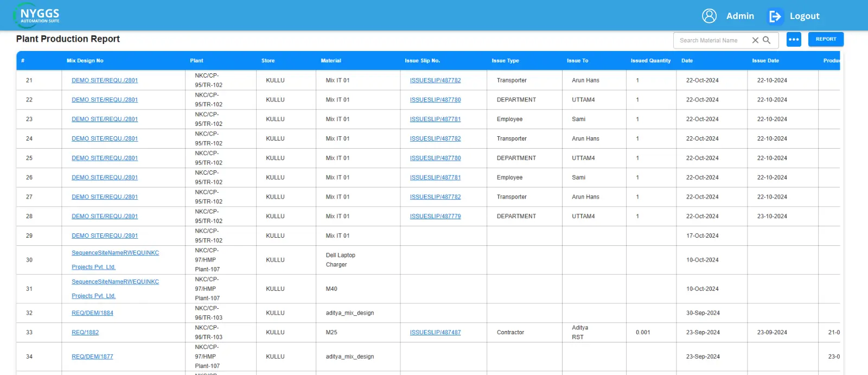868x375 pixels.
Task: Open ISSUESLIP/487782 in row 21
Action: pos(435,80)
